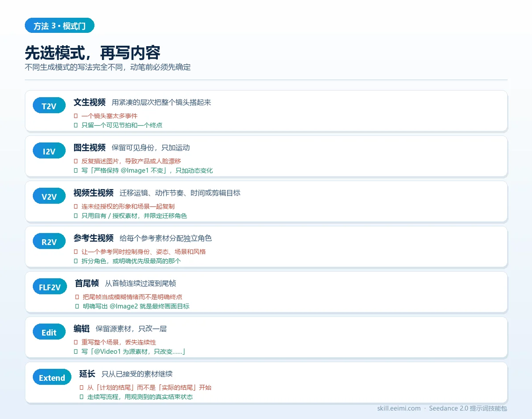Screen dimensions: 532x419
Task: Click text 给每个参考素材分配独立角色
Action: click(x=166, y=238)
